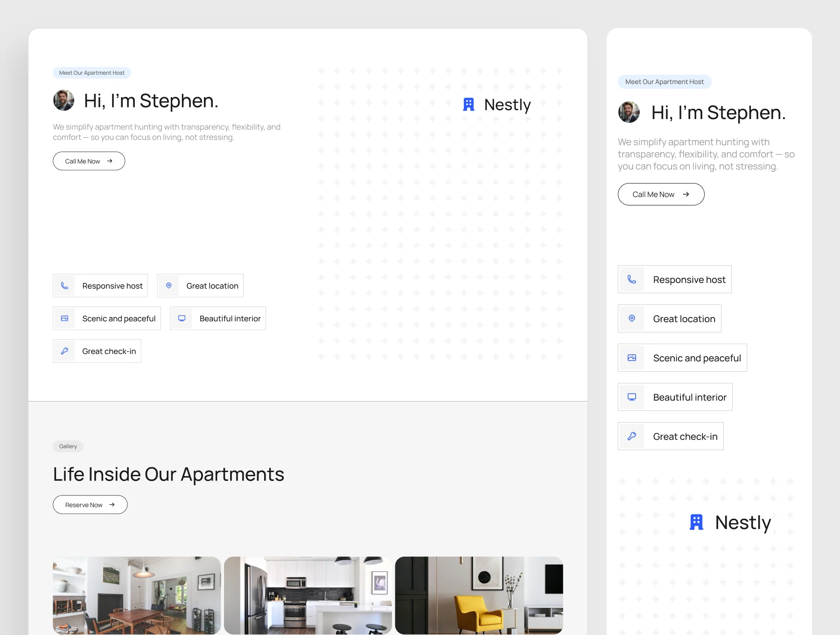Click the picture icon in desktop Scenic and peaceful tag

(65, 318)
